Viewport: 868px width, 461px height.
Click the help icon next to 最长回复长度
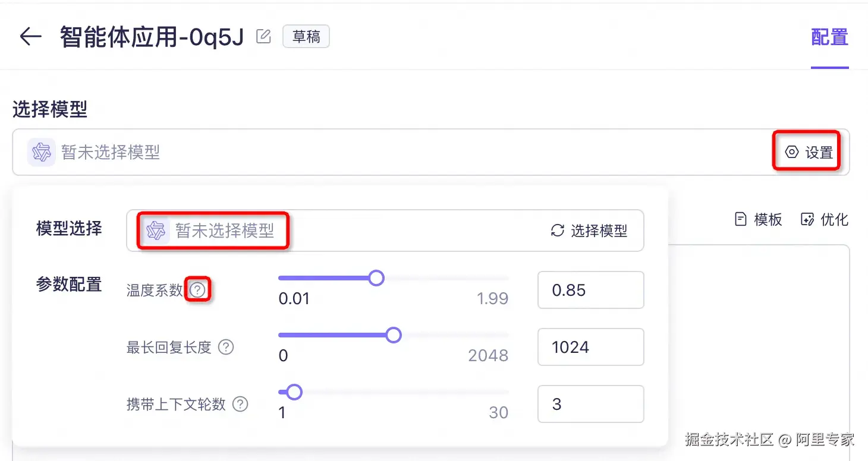(226, 347)
